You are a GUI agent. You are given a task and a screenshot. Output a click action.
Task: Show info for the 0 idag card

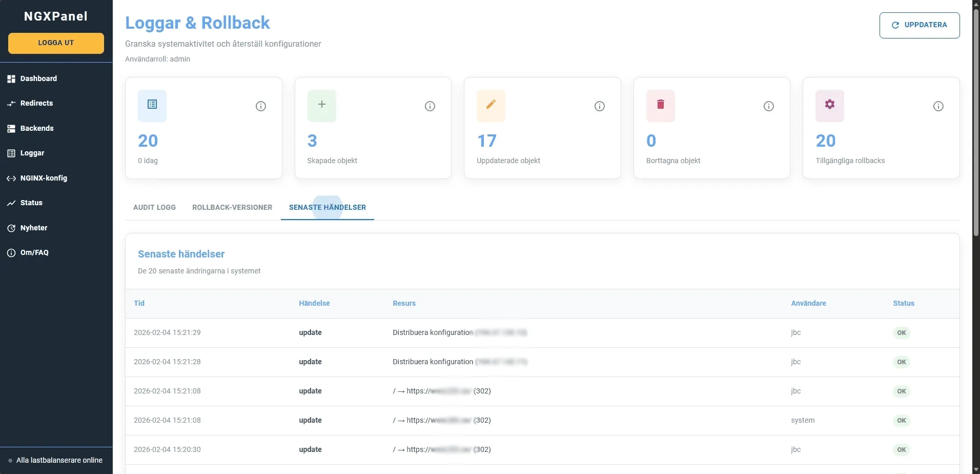[x=261, y=106]
